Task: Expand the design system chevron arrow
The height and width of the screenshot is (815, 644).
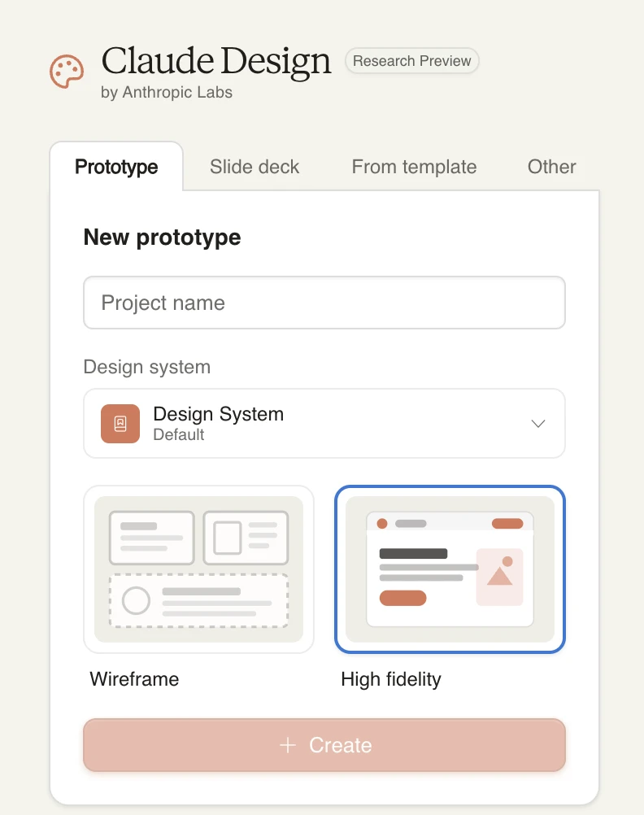Action: pos(537,424)
